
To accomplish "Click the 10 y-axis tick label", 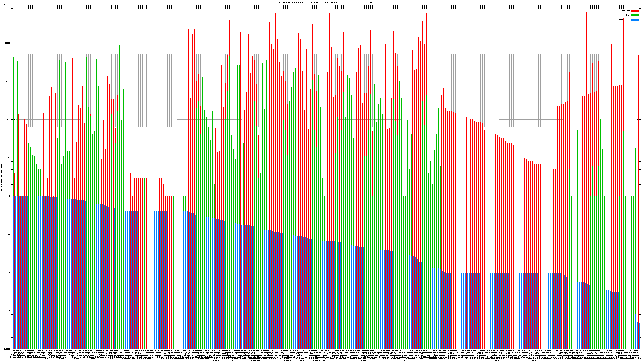I will (9, 158).
